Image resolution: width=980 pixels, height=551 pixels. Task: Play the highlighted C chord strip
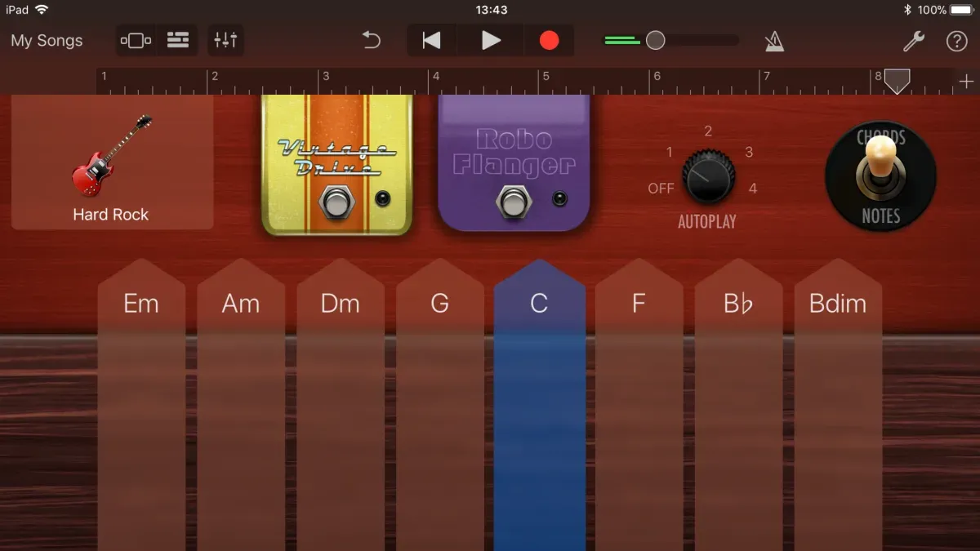pos(540,404)
